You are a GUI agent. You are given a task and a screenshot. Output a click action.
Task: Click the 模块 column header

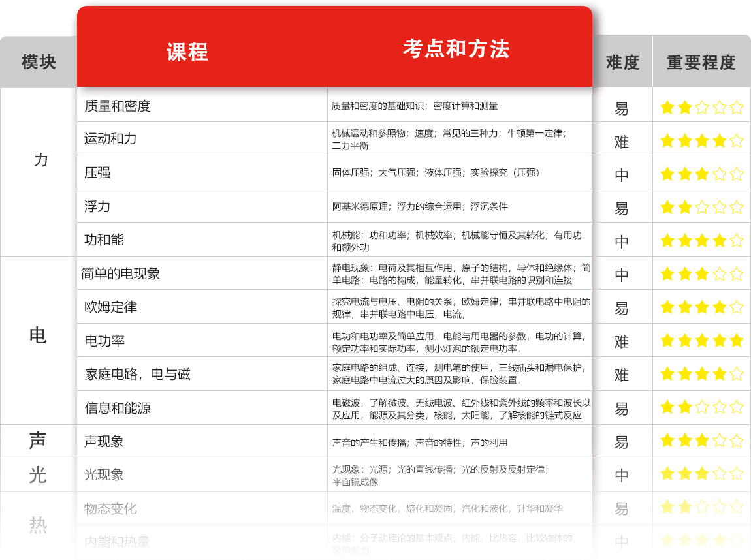tap(39, 62)
